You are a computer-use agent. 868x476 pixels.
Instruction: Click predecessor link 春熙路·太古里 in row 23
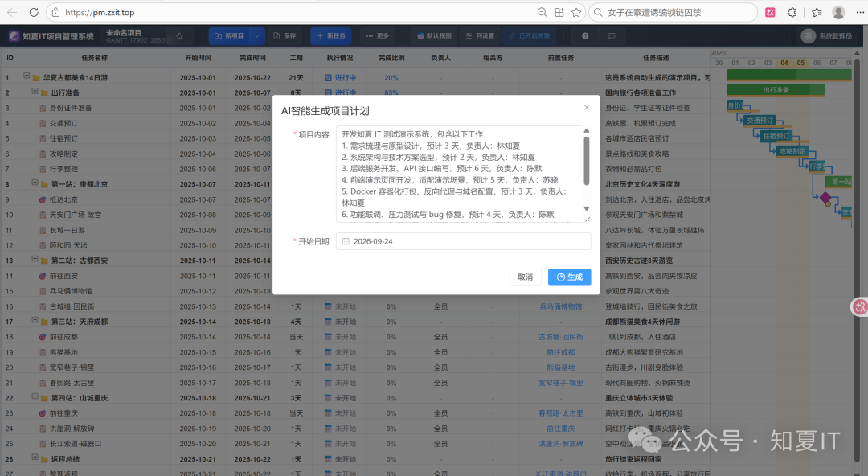[561, 413]
